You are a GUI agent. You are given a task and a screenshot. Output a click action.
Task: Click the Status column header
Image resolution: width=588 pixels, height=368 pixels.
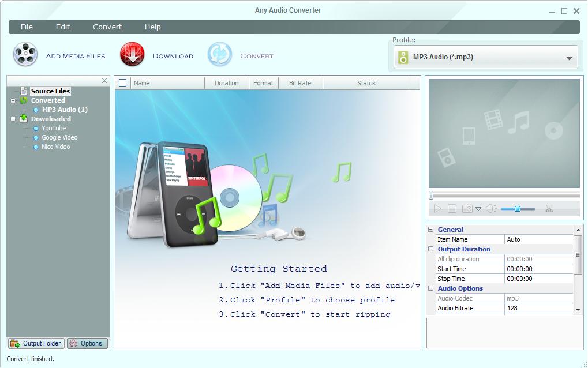pyautogui.click(x=366, y=83)
